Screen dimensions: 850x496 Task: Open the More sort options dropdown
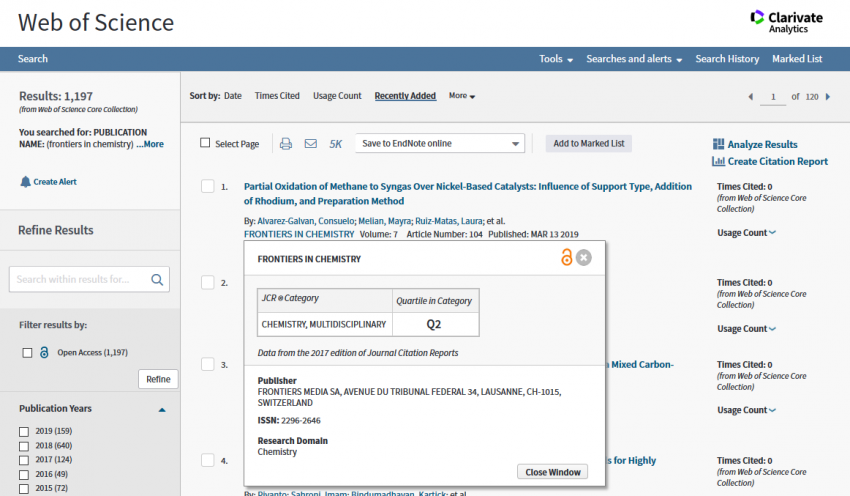coord(462,96)
